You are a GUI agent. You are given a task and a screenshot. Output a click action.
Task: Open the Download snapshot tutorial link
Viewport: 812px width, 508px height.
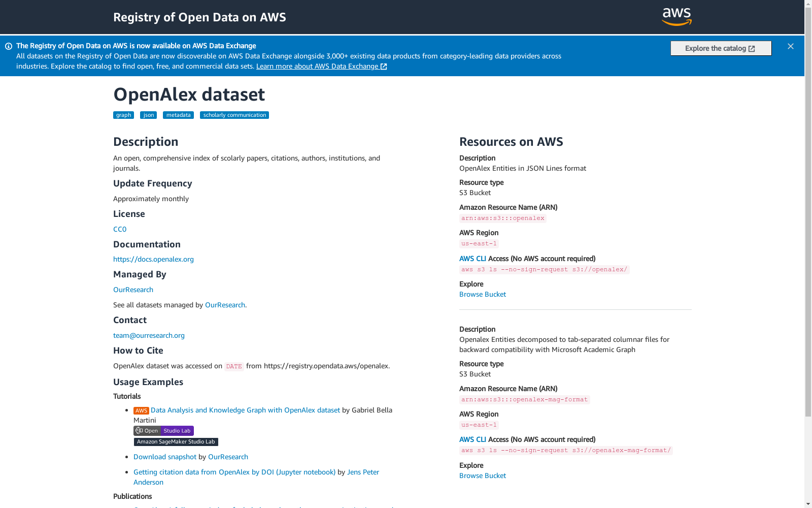point(165,457)
